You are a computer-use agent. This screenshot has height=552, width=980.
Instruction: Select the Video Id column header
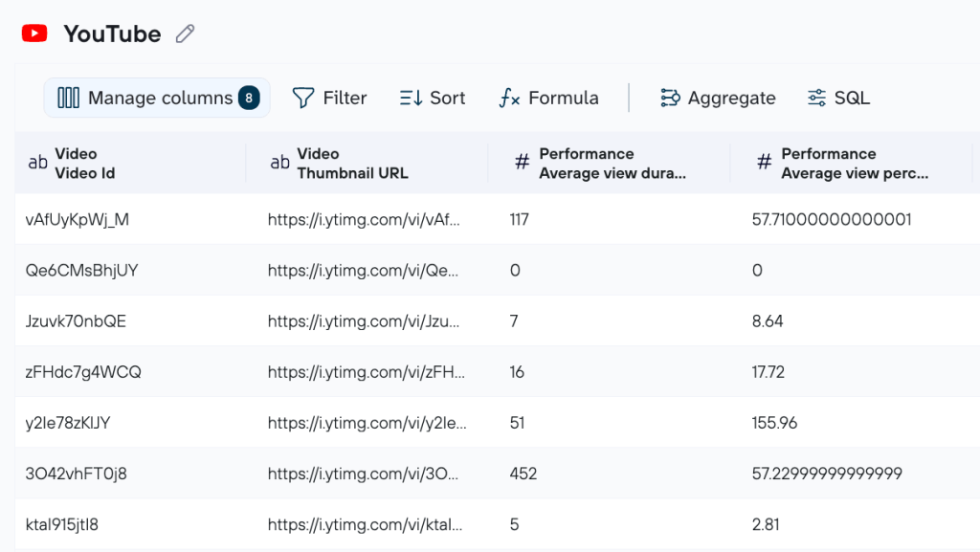point(130,163)
